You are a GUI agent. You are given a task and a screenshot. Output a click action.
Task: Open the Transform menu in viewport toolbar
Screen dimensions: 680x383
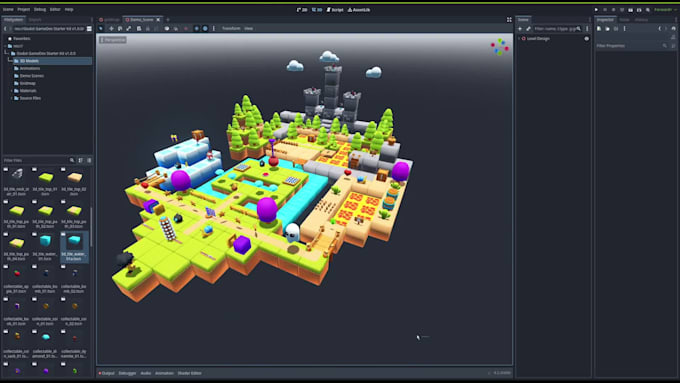[231, 29]
